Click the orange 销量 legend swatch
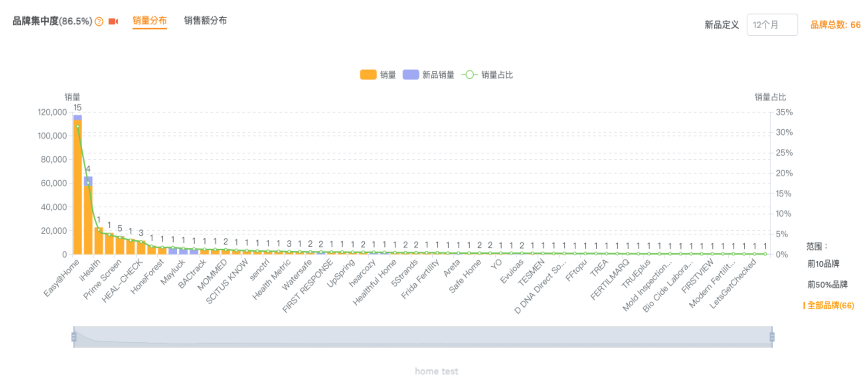The width and height of the screenshot is (868, 381). pos(368,75)
